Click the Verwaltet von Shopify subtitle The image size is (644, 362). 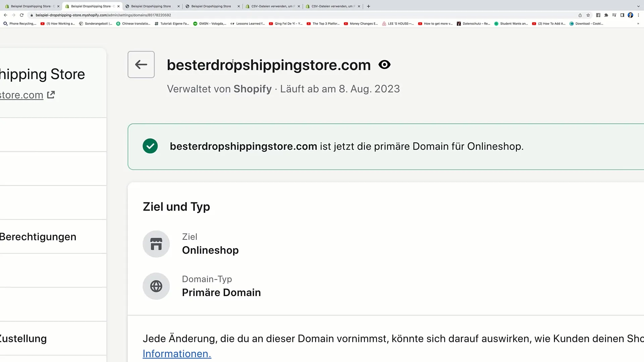click(219, 89)
